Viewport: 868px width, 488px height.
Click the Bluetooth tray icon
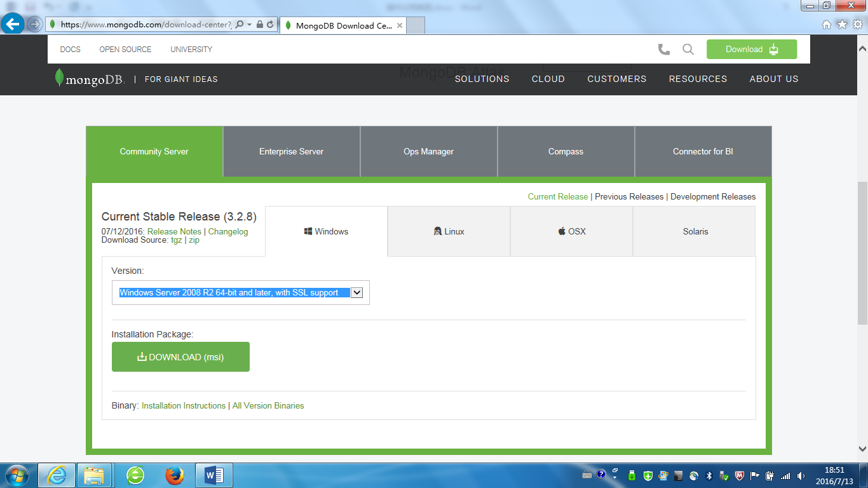pyautogui.click(x=710, y=475)
